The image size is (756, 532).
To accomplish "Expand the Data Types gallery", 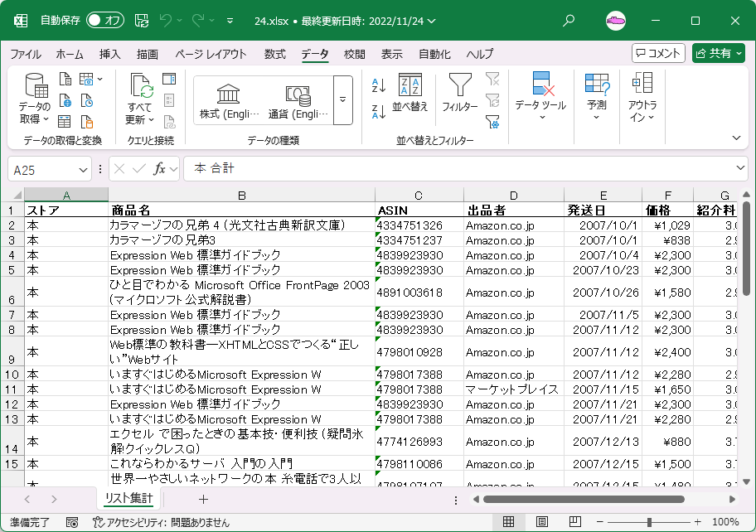I will point(343,100).
